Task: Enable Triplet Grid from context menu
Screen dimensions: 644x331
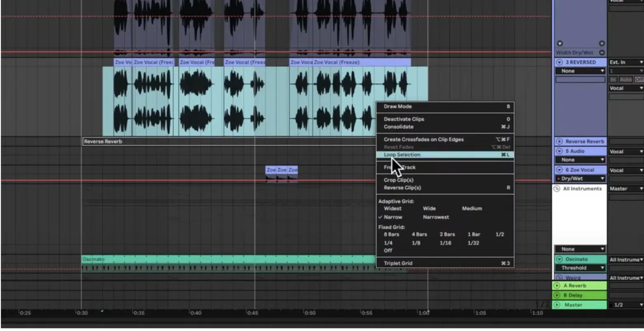Action: 445,263
